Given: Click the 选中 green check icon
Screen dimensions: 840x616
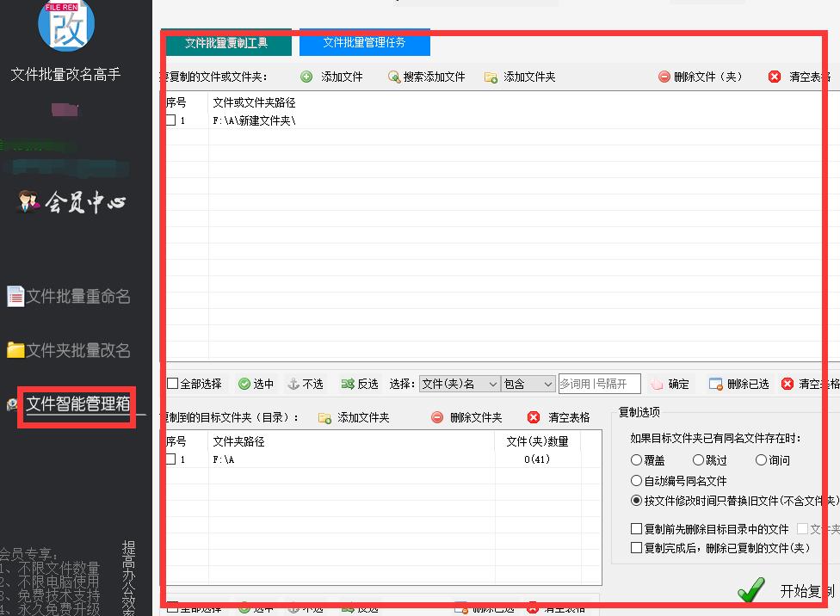Looking at the screenshot, I should click(x=242, y=384).
